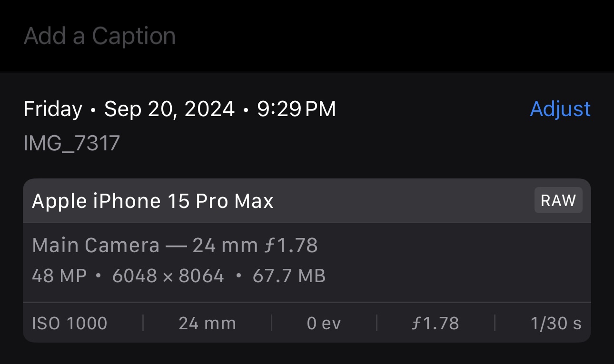The height and width of the screenshot is (364, 614).
Task: Click the Friday weekday text
Action: pos(53,109)
